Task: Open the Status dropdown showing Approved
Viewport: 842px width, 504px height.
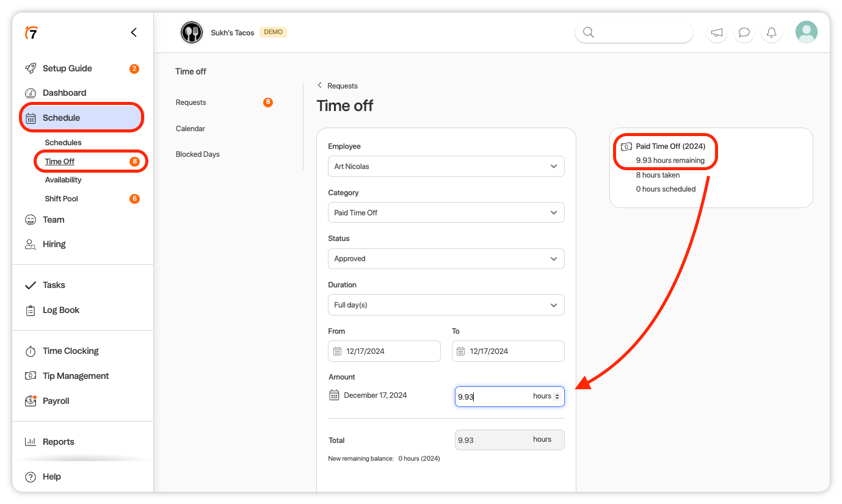Action: pos(446,259)
